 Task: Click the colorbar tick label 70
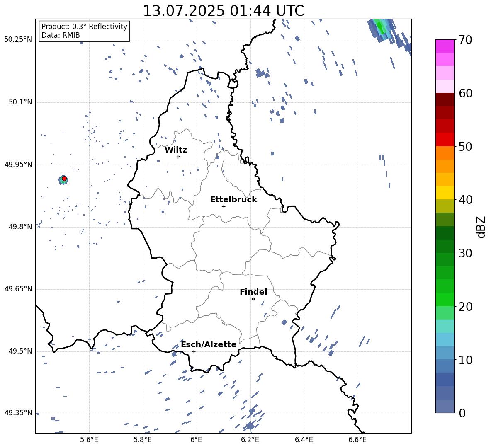click(465, 40)
